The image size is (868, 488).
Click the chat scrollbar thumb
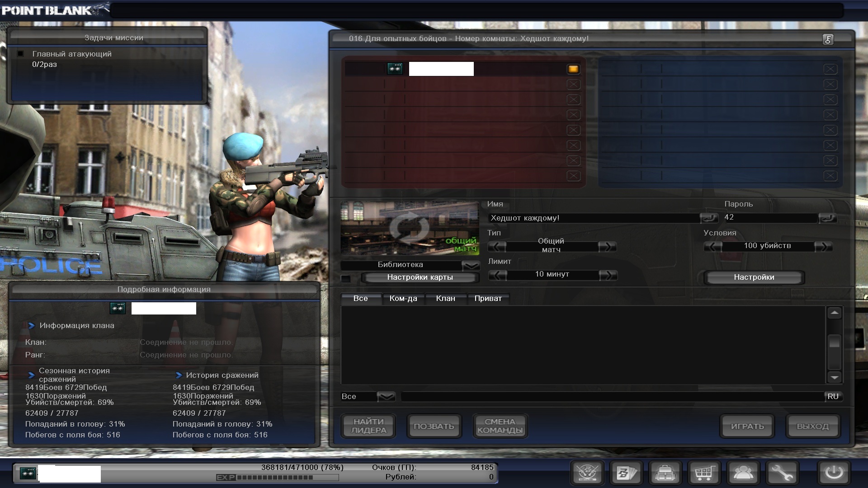[x=834, y=342]
